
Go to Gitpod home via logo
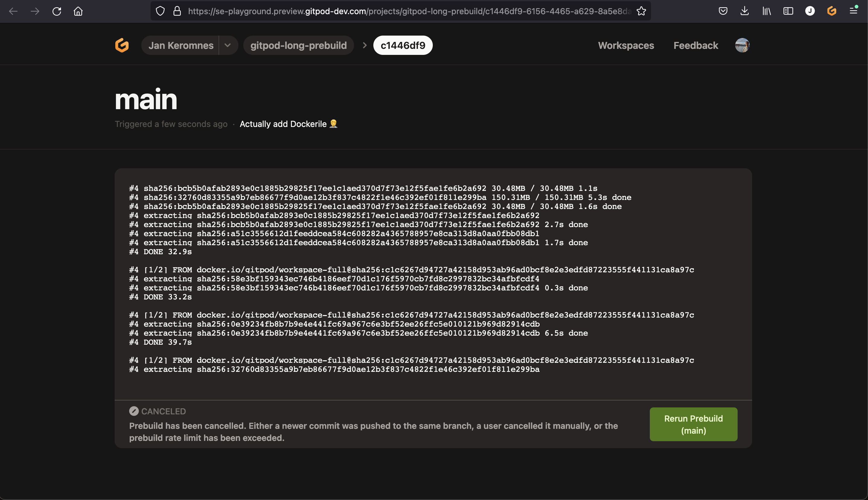tap(122, 45)
